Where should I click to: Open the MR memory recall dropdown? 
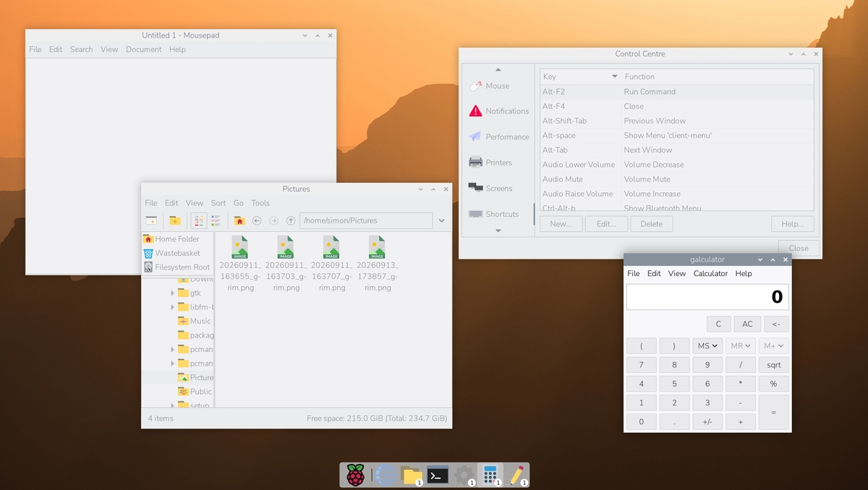click(741, 345)
